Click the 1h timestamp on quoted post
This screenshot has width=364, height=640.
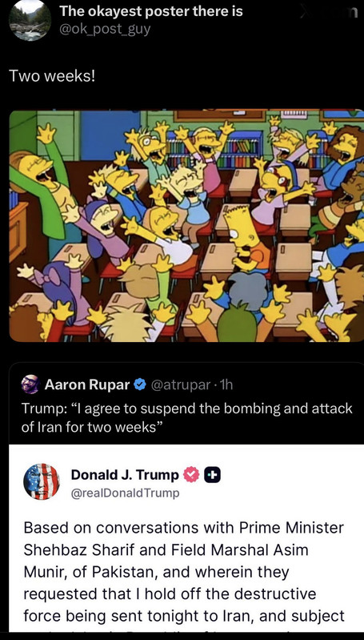(x=226, y=384)
